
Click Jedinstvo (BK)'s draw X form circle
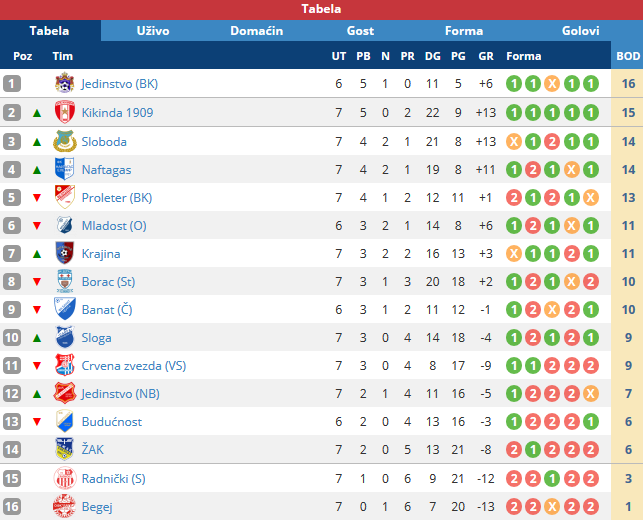pos(552,84)
